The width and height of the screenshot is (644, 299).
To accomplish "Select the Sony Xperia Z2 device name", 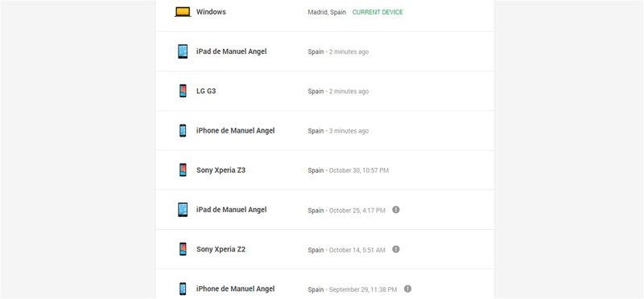I will (x=221, y=249).
